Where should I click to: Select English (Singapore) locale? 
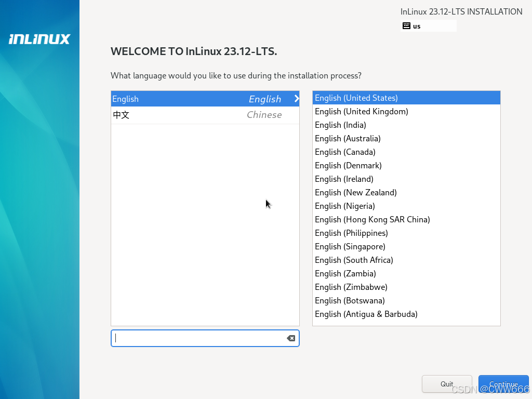click(x=350, y=246)
